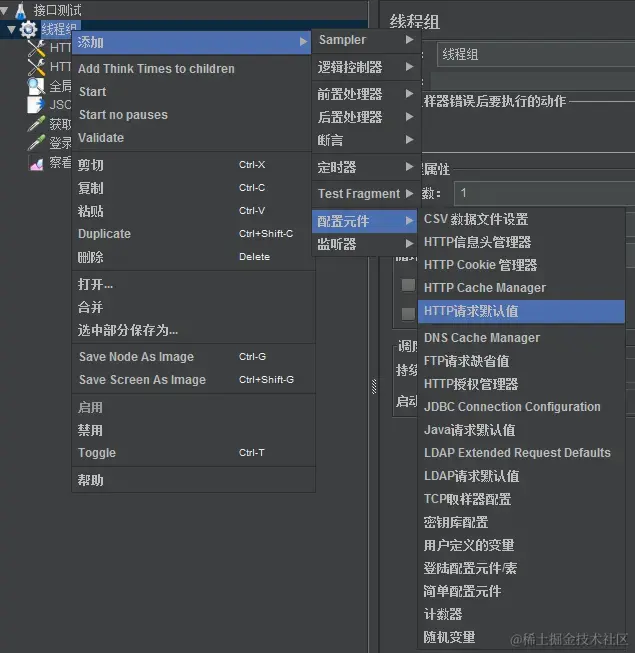Click the pipette icon beside 获取

coord(36,124)
